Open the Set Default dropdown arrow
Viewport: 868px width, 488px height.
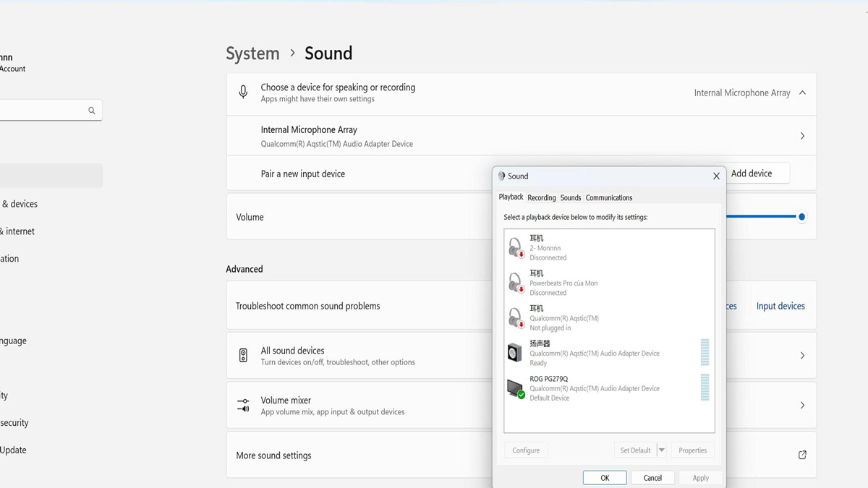point(661,450)
